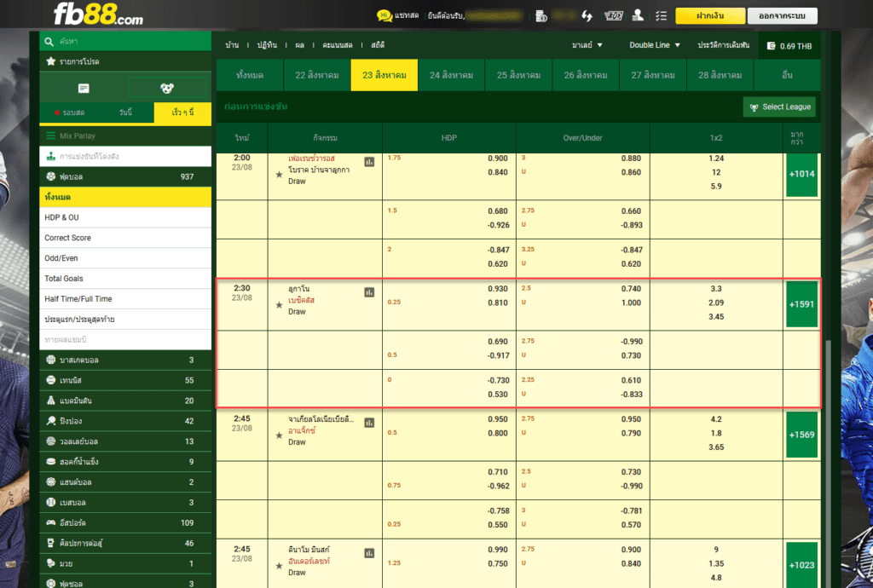Image resolution: width=873 pixels, height=588 pixels.
Task: Open ประวัติการเดิมพัน bet history link
Action: pos(723,45)
